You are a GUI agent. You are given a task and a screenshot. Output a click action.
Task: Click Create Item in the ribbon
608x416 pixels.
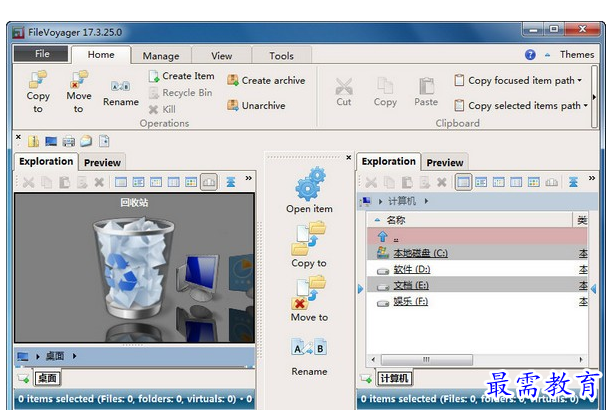(x=181, y=76)
